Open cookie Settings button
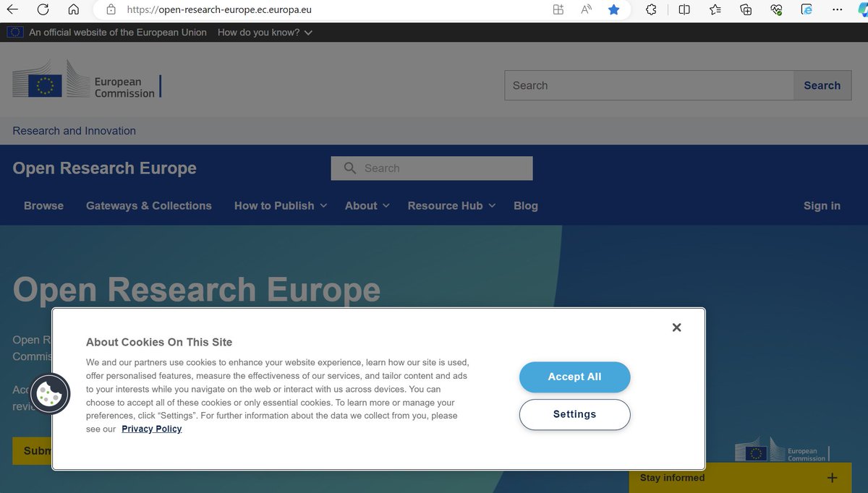Image resolution: width=868 pixels, height=493 pixels. point(575,414)
